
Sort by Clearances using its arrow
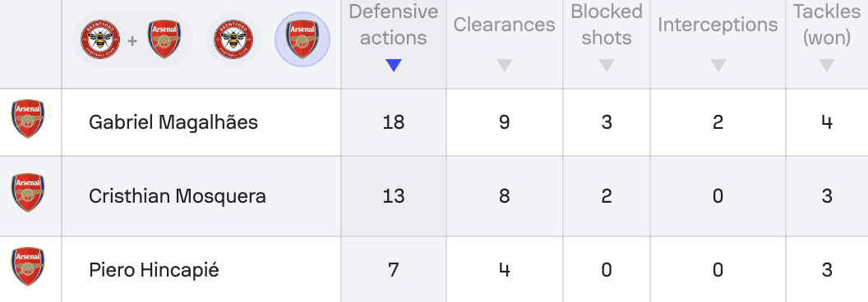[x=505, y=66]
